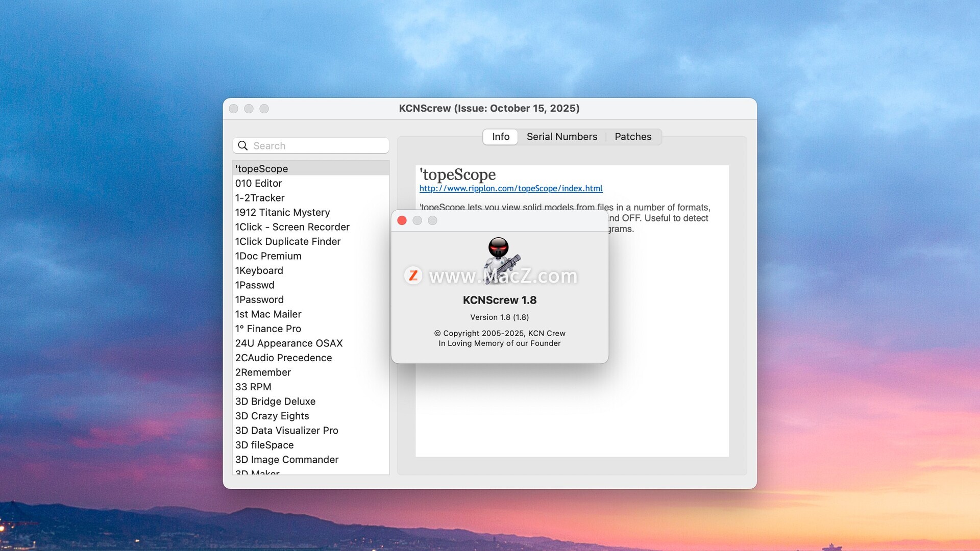980x551 pixels.
Task: Select 24U Appearance OSAX item
Action: tap(288, 343)
